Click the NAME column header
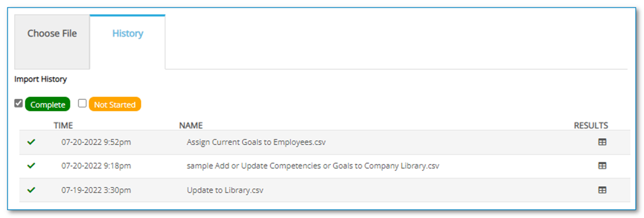The image size is (644, 218). tap(191, 125)
